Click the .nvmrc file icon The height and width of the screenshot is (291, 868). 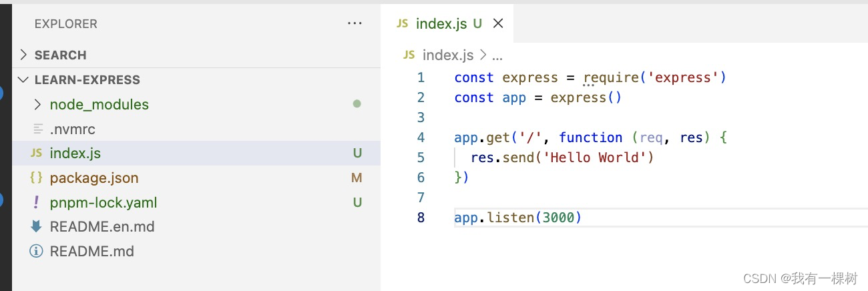click(x=37, y=129)
